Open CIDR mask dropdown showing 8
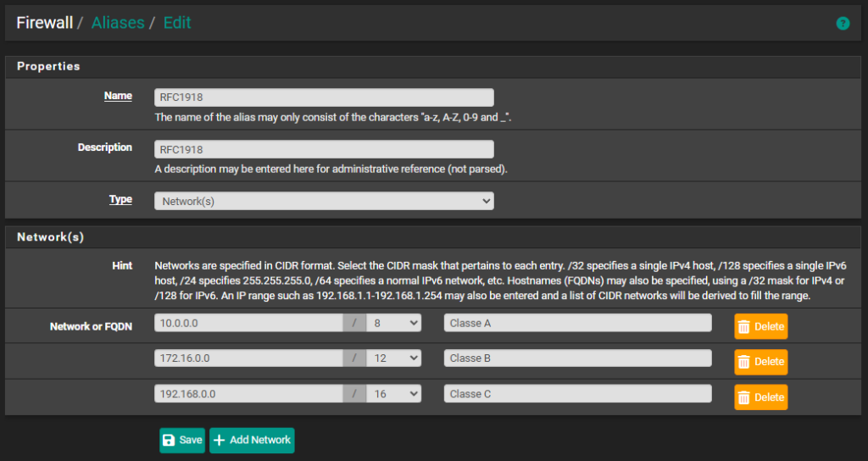The height and width of the screenshot is (461, 868). pyautogui.click(x=393, y=323)
